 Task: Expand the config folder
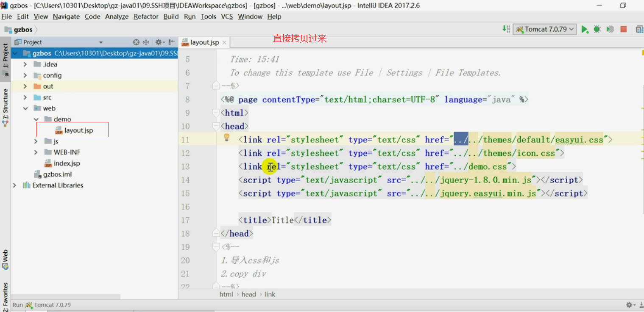click(x=25, y=75)
